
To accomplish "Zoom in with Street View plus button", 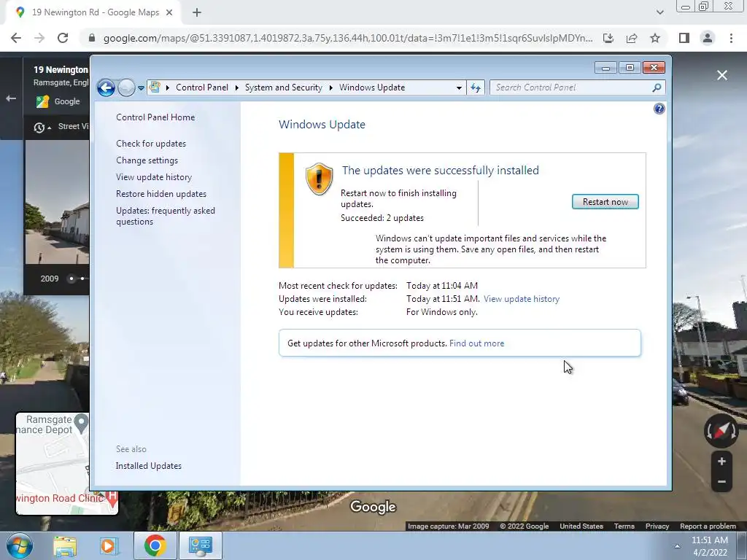I will click(x=721, y=462).
